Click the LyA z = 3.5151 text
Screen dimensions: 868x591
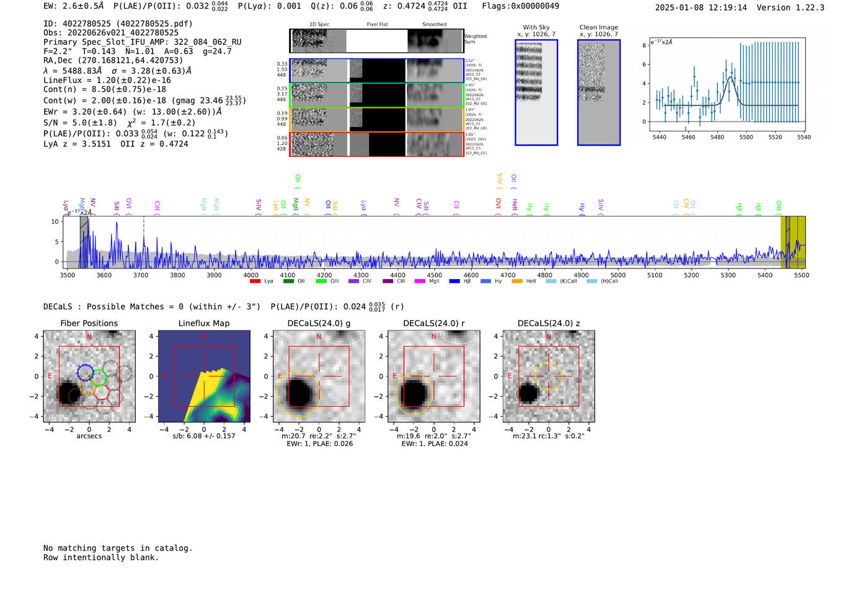pyautogui.click(x=77, y=144)
